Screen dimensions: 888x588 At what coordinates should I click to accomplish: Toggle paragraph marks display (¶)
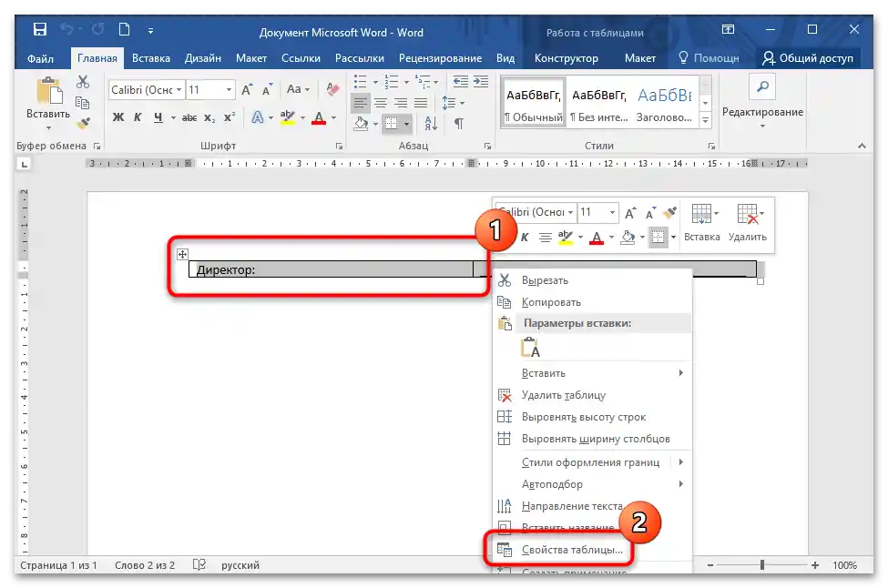click(459, 123)
